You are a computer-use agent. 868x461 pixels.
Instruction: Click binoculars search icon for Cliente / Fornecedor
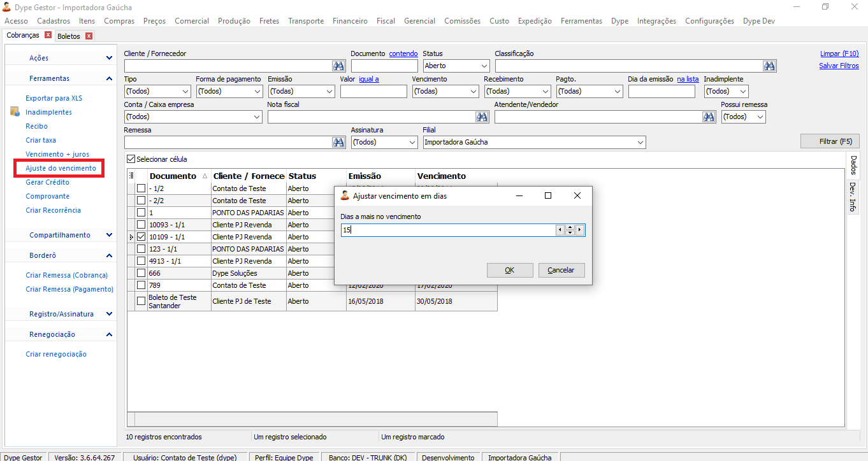tap(338, 66)
